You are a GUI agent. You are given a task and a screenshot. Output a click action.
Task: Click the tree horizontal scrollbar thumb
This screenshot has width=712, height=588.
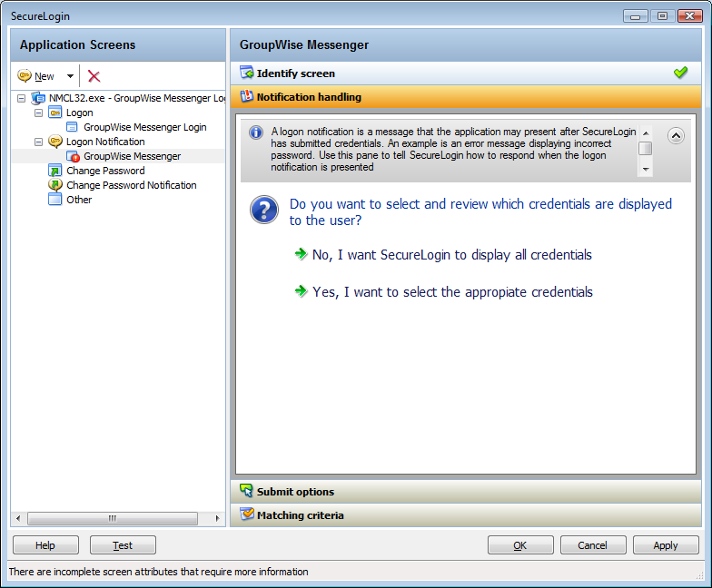(113, 518)
